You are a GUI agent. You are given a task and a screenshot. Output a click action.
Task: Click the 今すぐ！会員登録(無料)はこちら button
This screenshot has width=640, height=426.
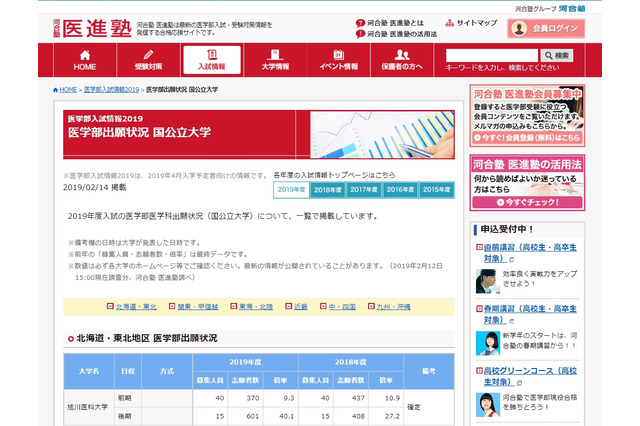527,138
